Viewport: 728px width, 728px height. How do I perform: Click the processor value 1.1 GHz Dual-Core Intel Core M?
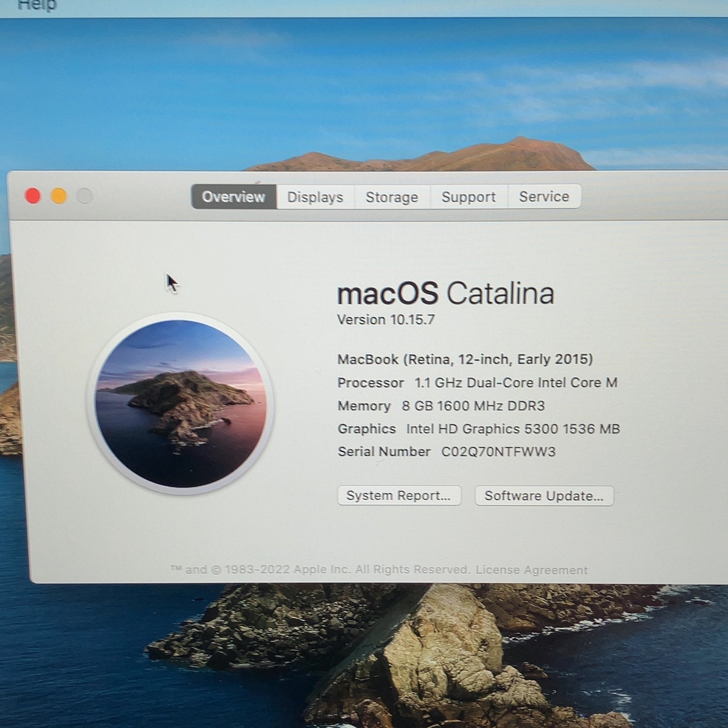pos(516,382)
